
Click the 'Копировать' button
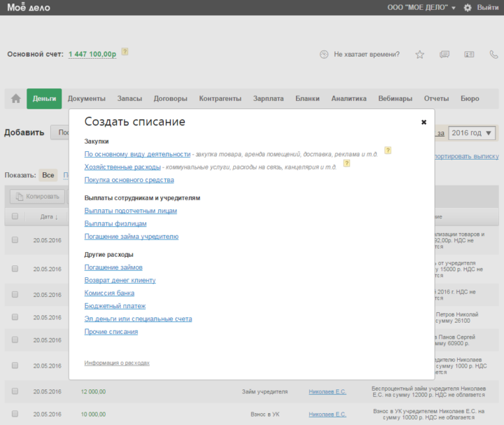38,197
